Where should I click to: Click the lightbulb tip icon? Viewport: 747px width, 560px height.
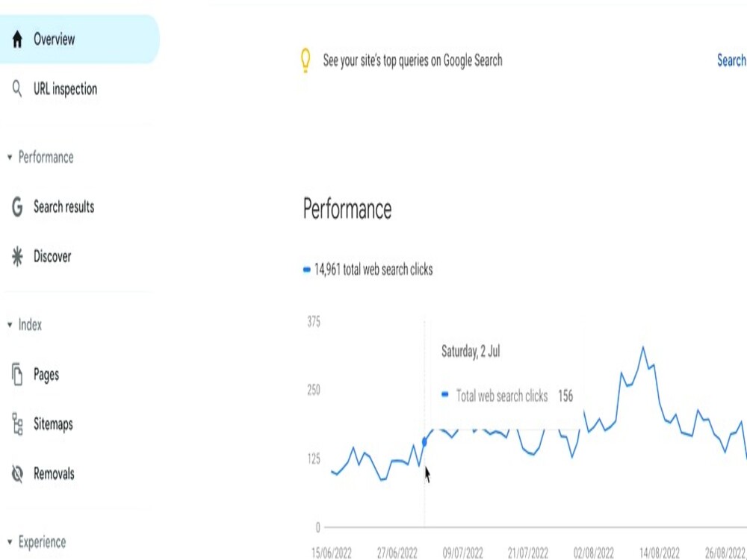(x=304, y=60)
